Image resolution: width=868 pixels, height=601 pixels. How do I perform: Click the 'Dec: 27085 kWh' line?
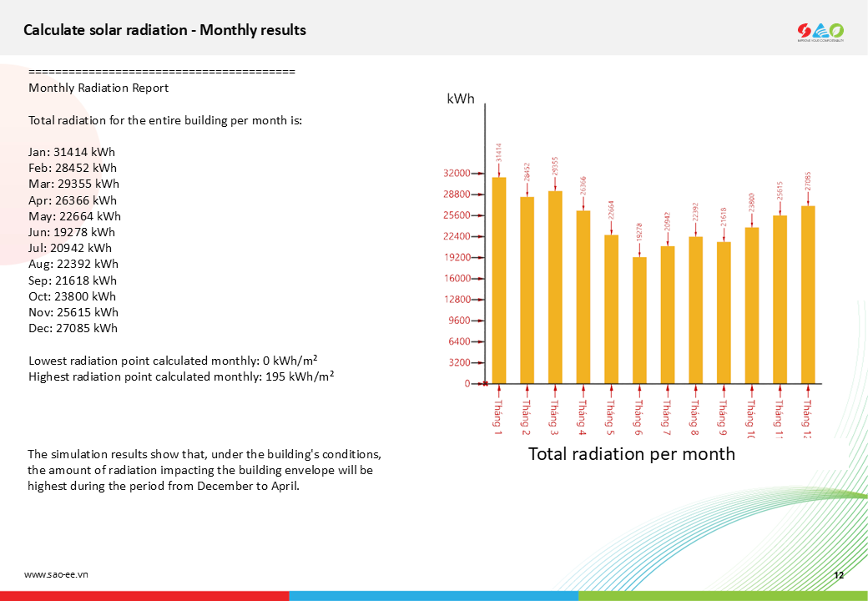tap(73, 329)
